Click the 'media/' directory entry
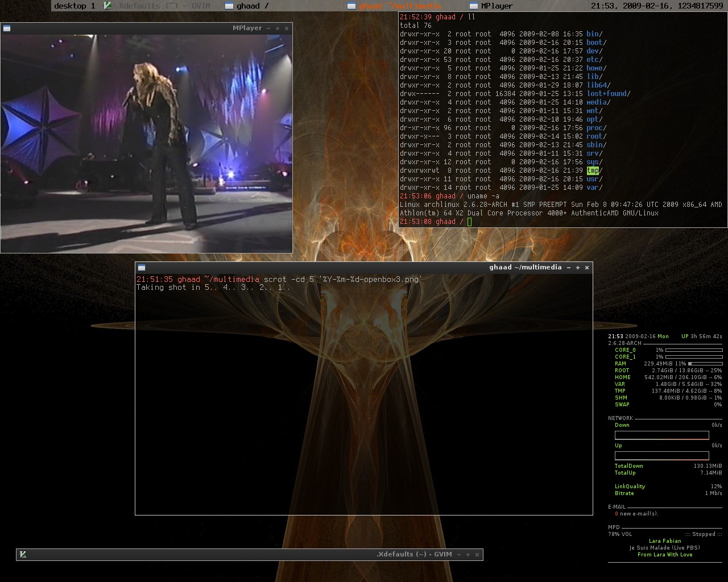 [598, 102]
